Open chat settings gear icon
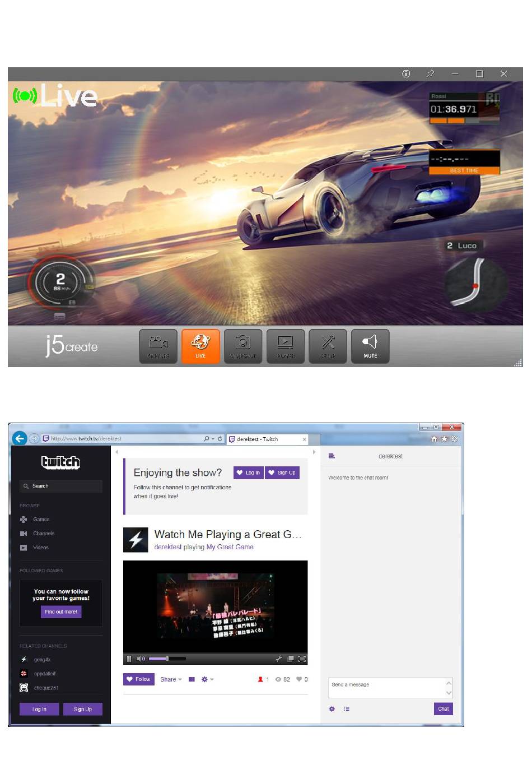 (x=332, y=709)
